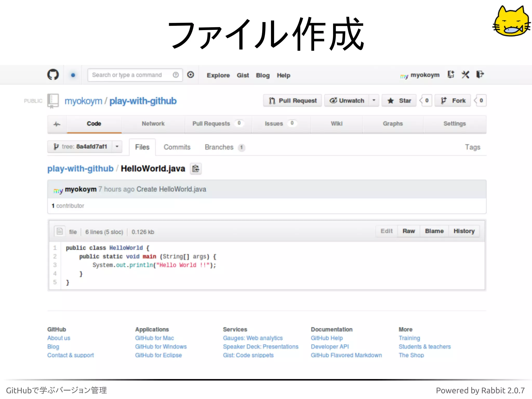Open the Pull Requests tab
Screen dimensions: 532x399
(x=218, y=124)
